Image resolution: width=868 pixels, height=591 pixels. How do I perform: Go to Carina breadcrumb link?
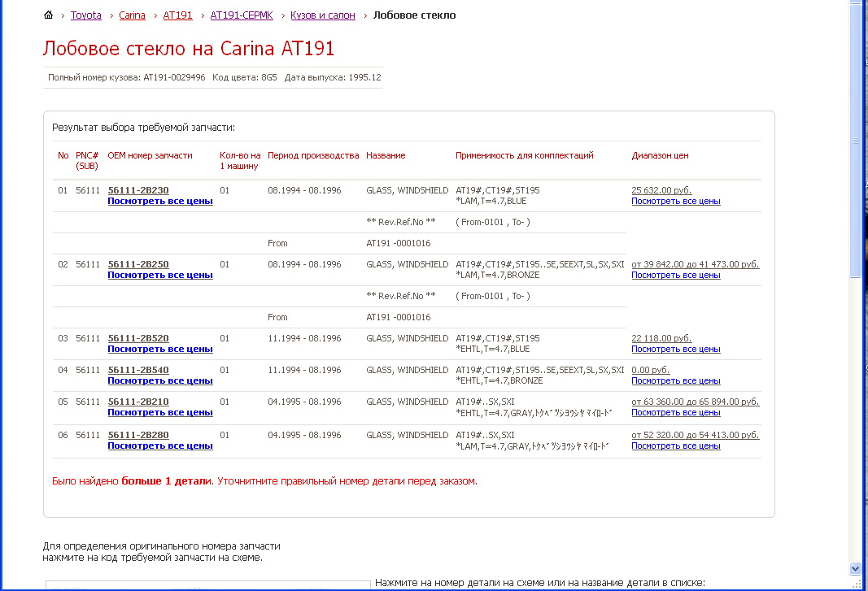pyautogui.click(x=132, y=15)
